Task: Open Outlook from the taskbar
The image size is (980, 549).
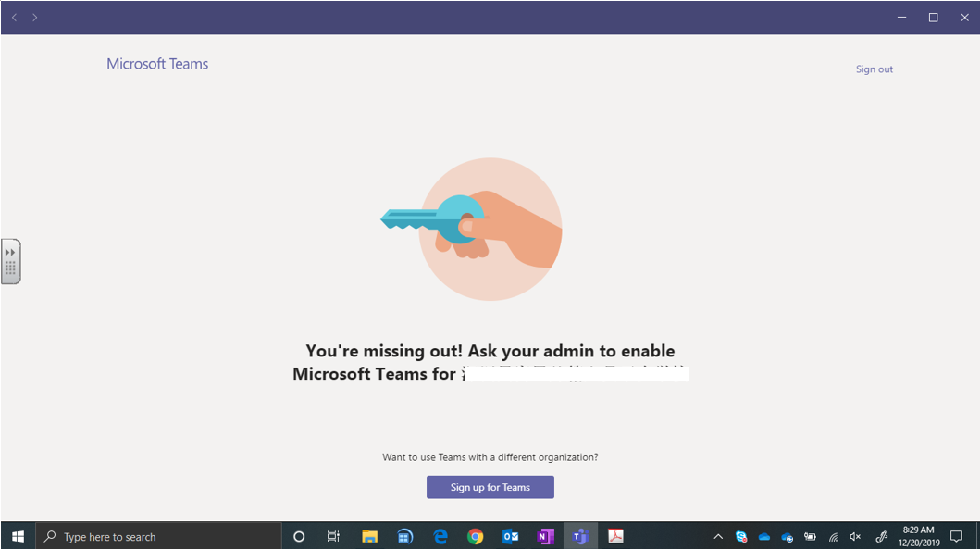Action: pos(511,536)
